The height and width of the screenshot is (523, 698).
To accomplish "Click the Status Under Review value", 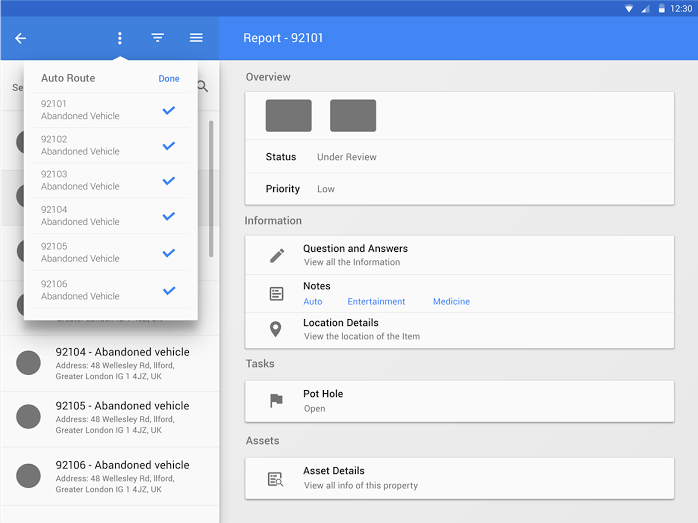I will tap(347, 157).
